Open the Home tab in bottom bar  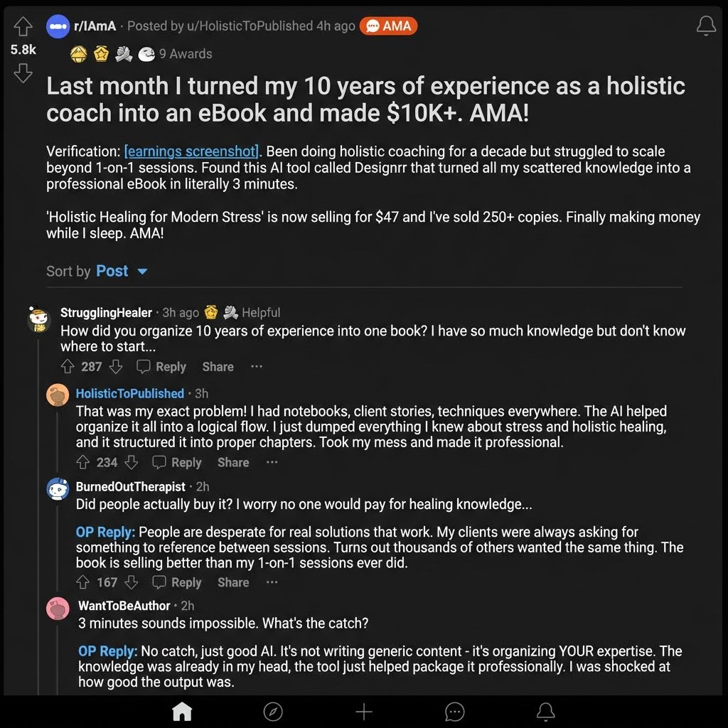(182, 711)
